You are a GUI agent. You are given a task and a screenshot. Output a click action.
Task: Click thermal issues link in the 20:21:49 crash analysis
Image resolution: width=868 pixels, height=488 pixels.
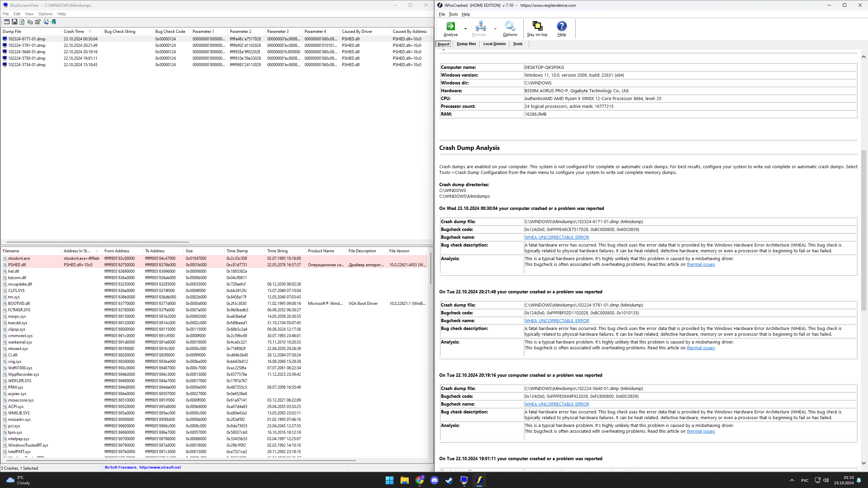point(701,348)
